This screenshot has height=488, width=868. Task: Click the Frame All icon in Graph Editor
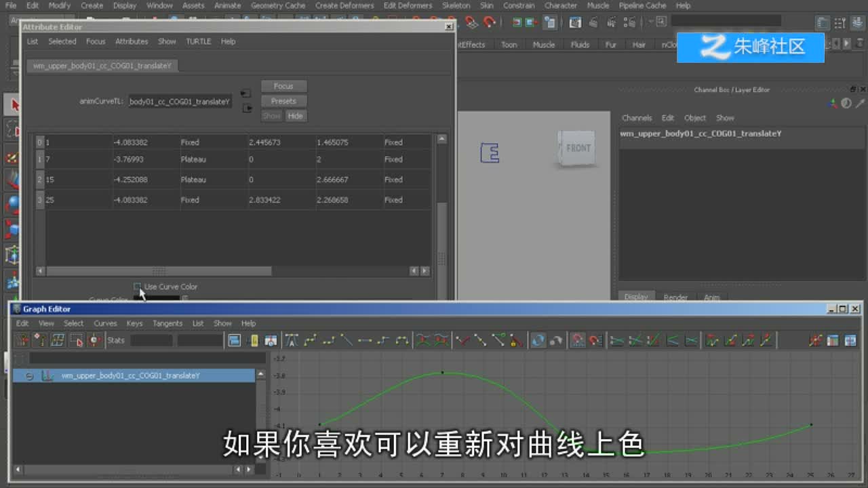234,340
